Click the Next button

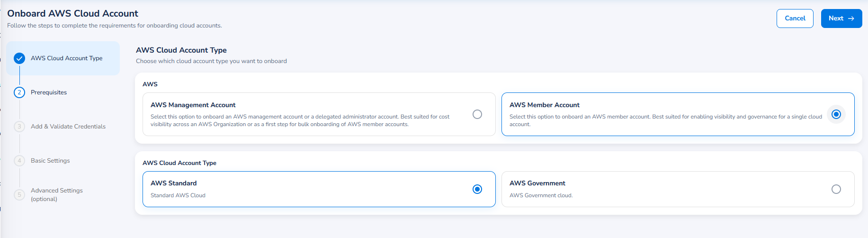pos(841,18)
